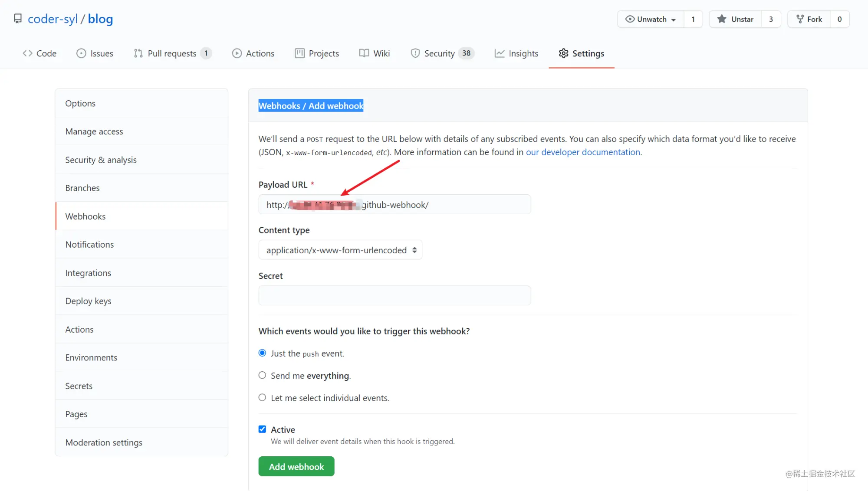The width and height of the screenshot is (868, 491).
Task: Click the Issues circle-dot icon
Action: pyautogui.click(x=81, y=53)
